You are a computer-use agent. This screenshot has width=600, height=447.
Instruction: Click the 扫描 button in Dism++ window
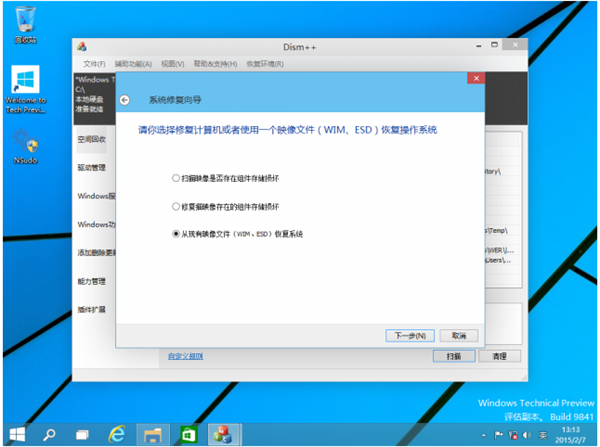454,356
